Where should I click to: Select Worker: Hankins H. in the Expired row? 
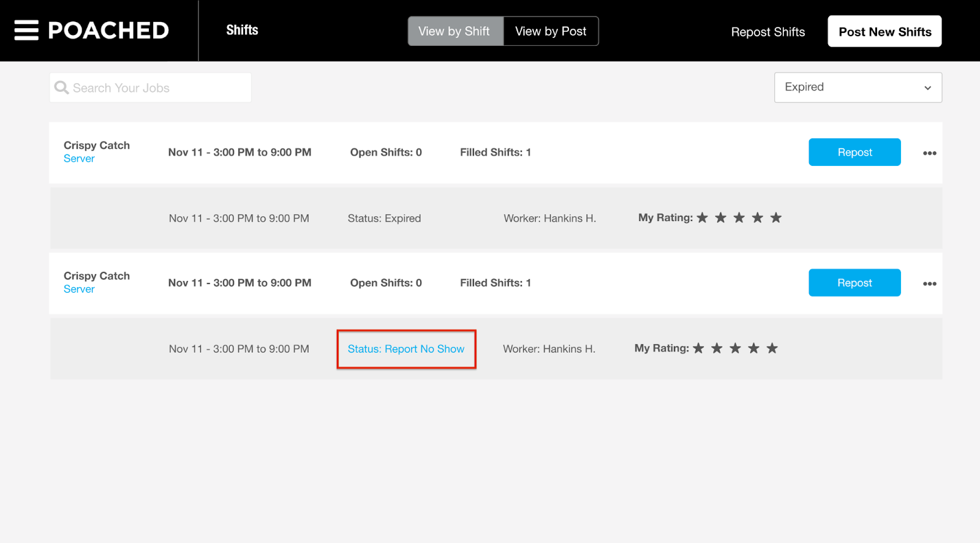(x=549, y=219)
